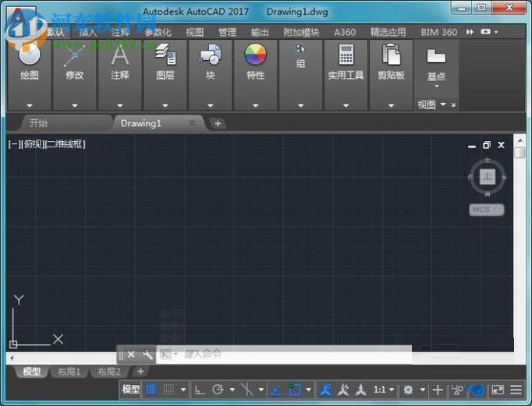532x406 pixels.
Task: Expand the 视图 panel dropdown on ribbon
Action: click(443, 104)
